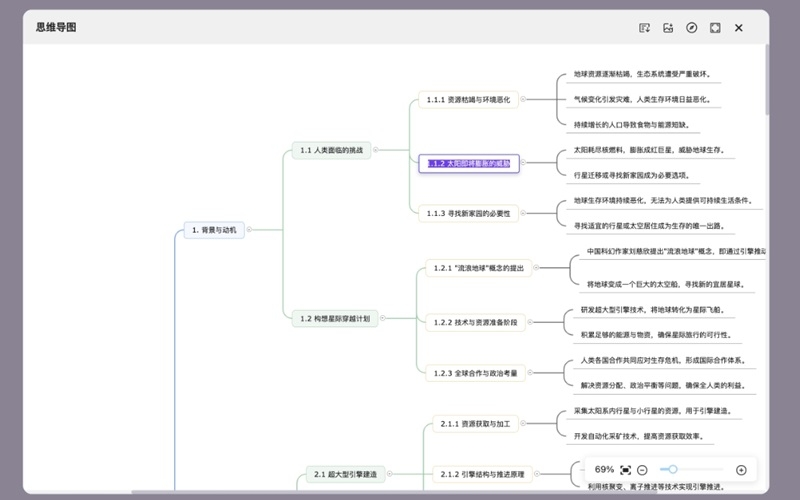Collapse the 1.2 构想星际穿越计划 toggle

(x=383, y=318)
